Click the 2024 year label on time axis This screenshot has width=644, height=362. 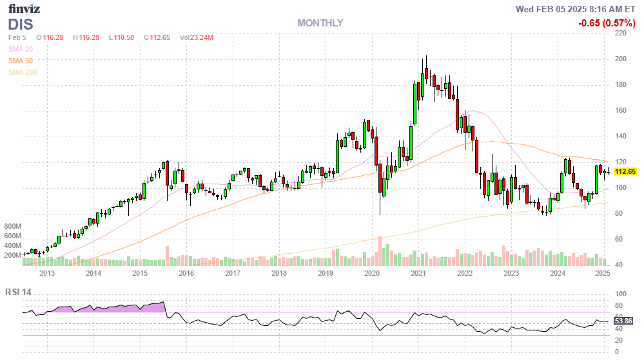click(x=558, y=273)
